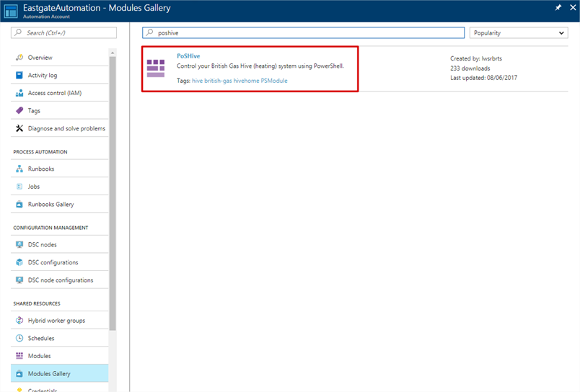
Task: Click the magnifier icon in sidebar search
Action: click(18, 32)
